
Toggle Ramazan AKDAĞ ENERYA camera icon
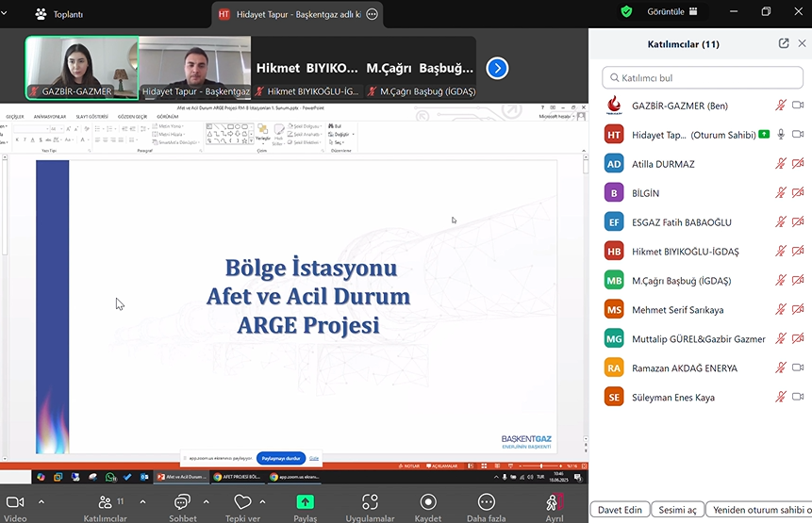[798, 368]
